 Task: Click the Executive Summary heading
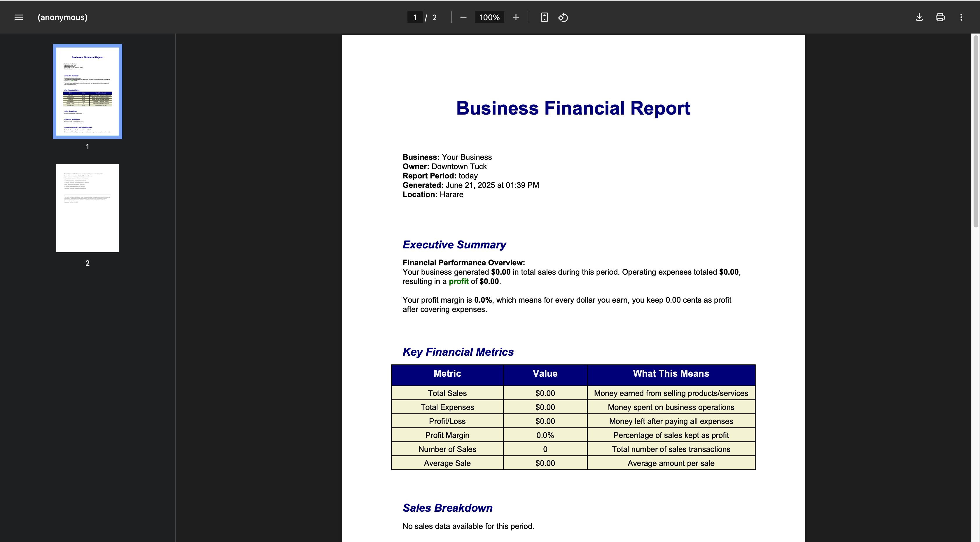coord(454,245)
